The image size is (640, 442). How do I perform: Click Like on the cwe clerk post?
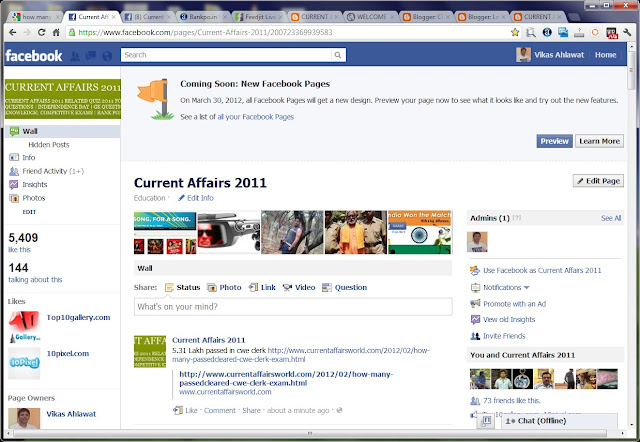click(x=191, y=411)
